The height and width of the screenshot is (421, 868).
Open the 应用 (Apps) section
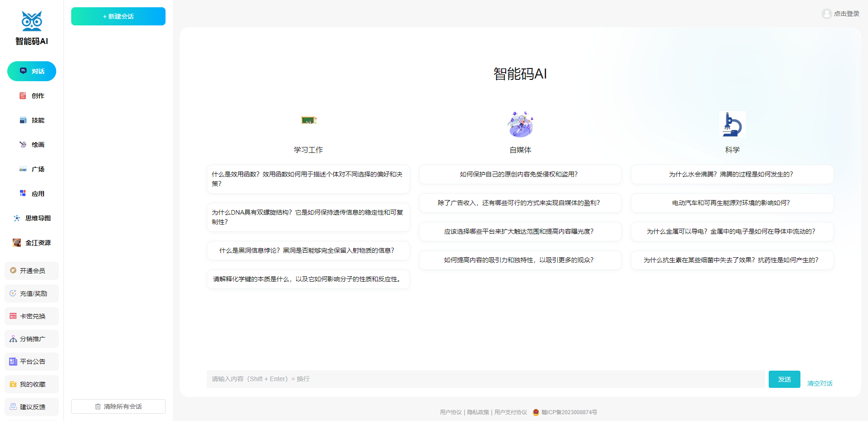(x=31, y=193)
